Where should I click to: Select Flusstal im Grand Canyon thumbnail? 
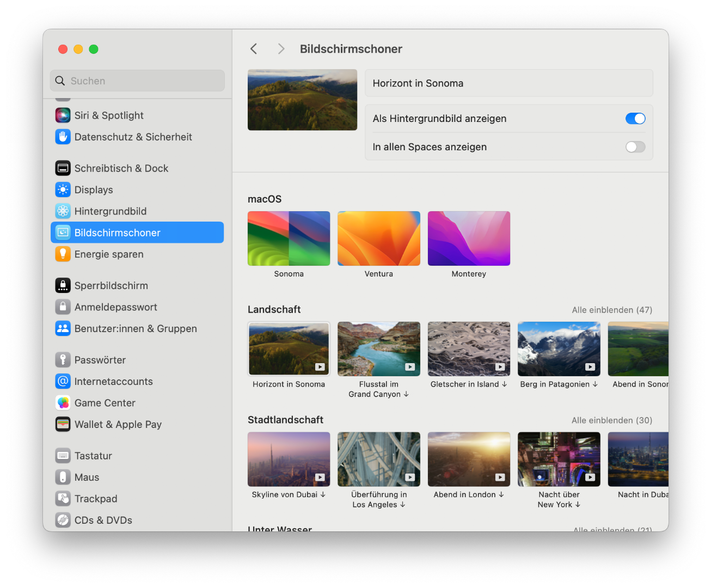379,349
